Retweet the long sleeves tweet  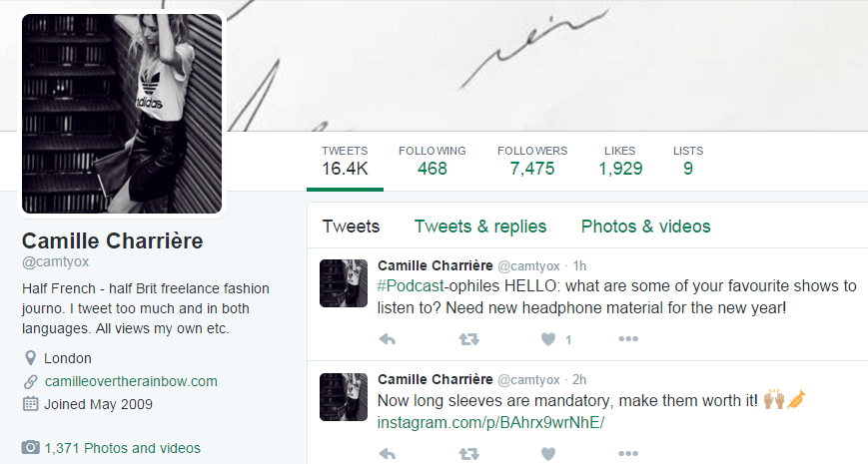pos(466,453)
